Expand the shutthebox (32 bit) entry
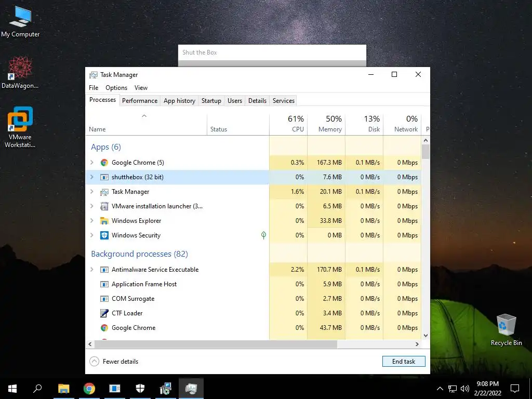This screenshot has height=399, width=532. pos(91,177)
